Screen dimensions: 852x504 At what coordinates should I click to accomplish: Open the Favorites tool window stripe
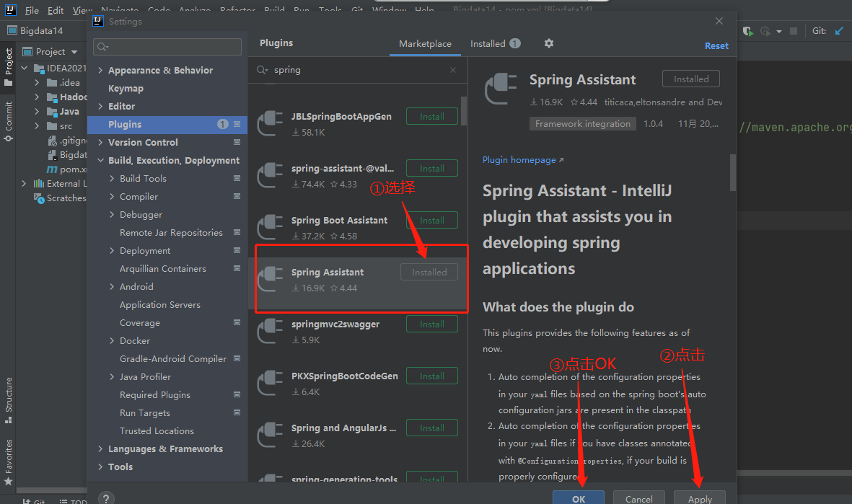coord(8,462)
